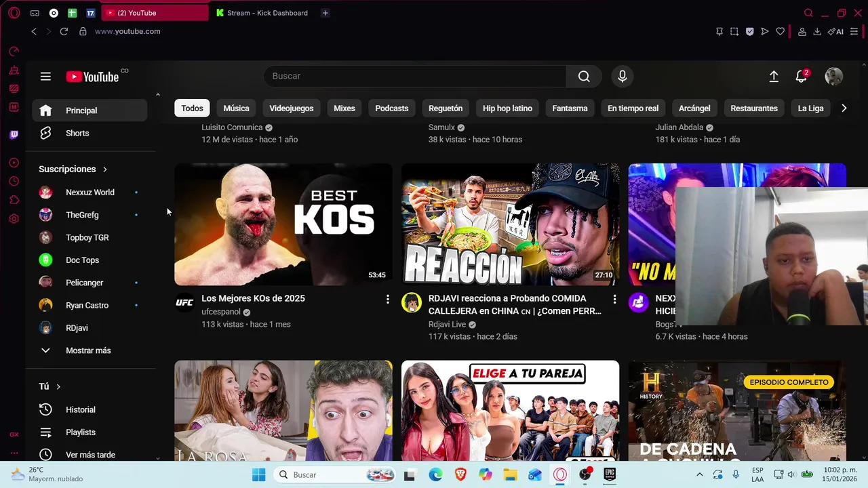The image size is (868, 488).
Task: Open ufcespanol channel link
Action: (221, 312)
